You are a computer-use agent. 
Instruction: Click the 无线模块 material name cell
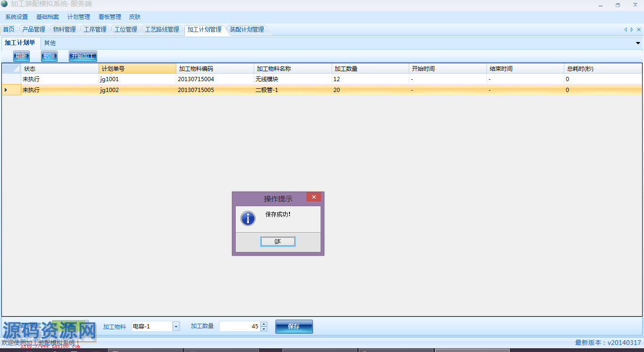(x=292, y=79)
